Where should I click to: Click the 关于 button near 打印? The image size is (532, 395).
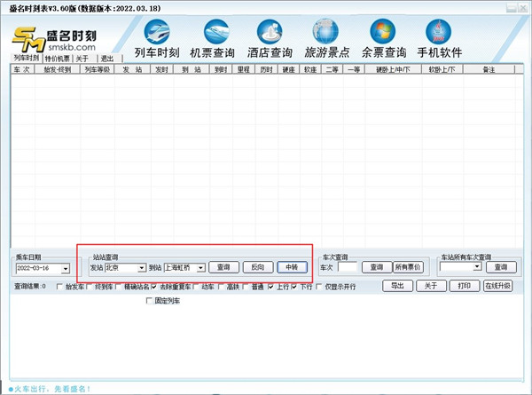(431, 286)
